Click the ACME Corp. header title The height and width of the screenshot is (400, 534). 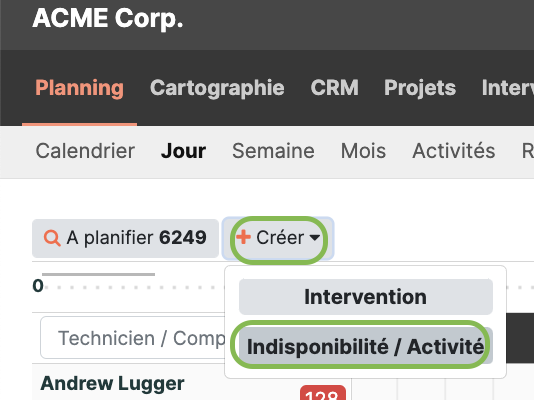point(108,18)
